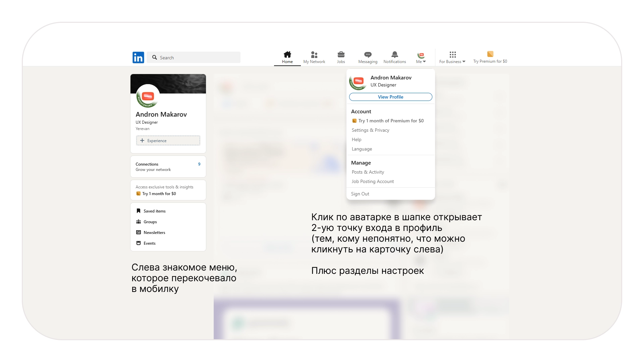Image resolution: width=644 pixels, height=362 pixels.
Task: Open the Jobs briefcase icon
Action: 341,55
